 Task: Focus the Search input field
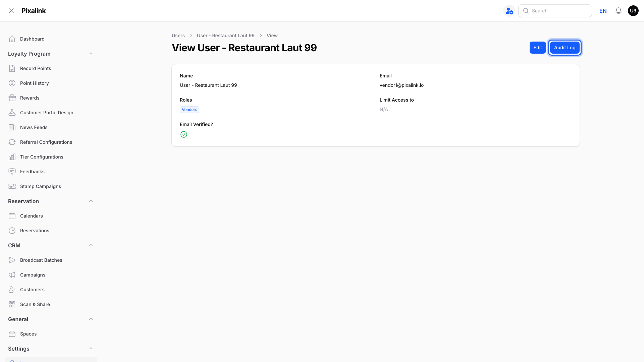(555, 11)
